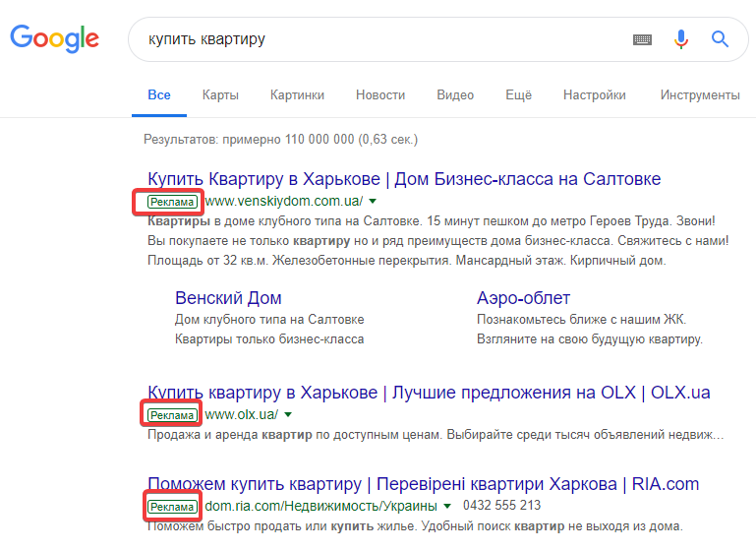
Task: Click the Google logo
Action: [54, 38]
